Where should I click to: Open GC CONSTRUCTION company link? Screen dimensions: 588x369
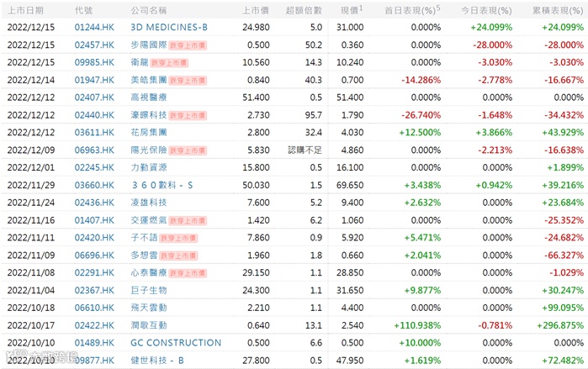coord(176,343)
